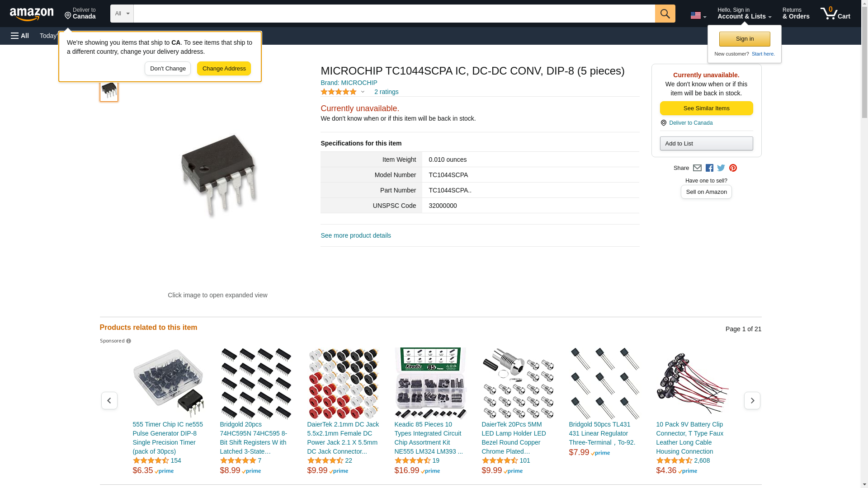
Task: Open Returns & Orders
Action: (x=796, y=14)
